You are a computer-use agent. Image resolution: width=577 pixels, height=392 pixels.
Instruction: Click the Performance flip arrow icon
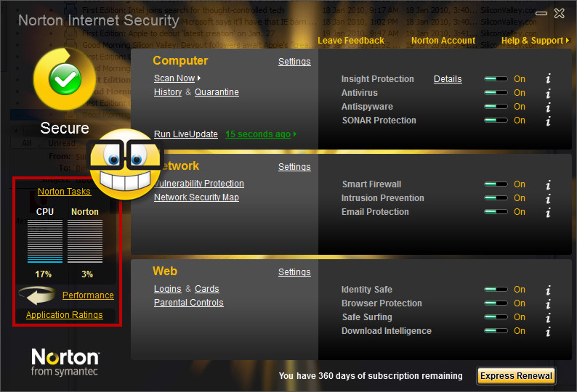tap(37, 295)
